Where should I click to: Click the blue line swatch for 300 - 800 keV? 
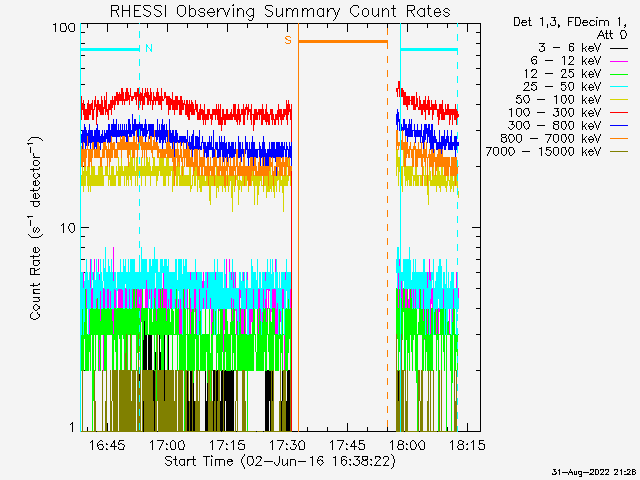tap(619, 126)
